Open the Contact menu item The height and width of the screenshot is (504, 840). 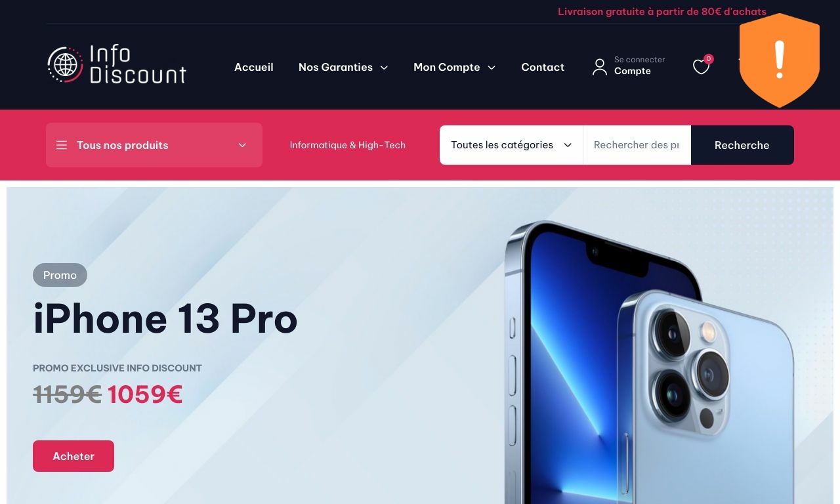click(x=543, y=67)
